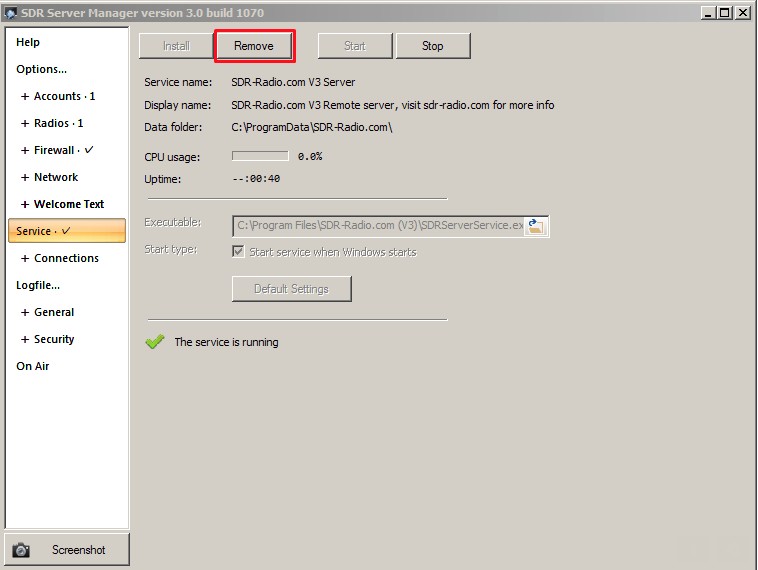Minimize the SDR Server Manager window
Image resolution: width=758 pixels, height=570 pixels.
pos(708,13)
